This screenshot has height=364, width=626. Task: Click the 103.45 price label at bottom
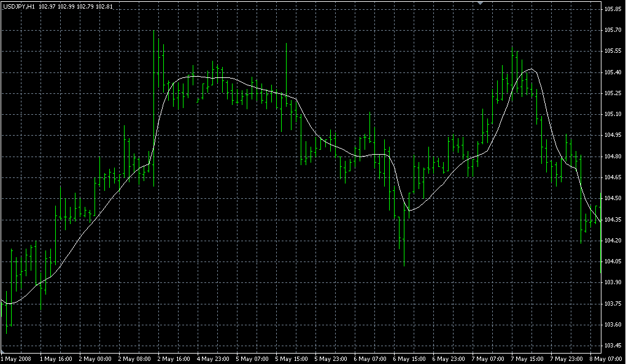click(x=613, y=346)
